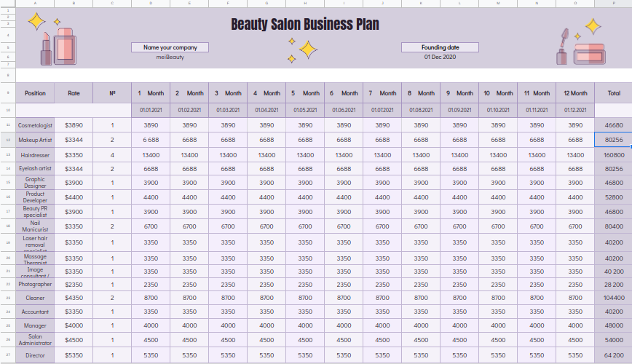Select the 'Founding date' label cell
Image resolution: width=632 pixels, height=364 pixels.
[440, 47]
